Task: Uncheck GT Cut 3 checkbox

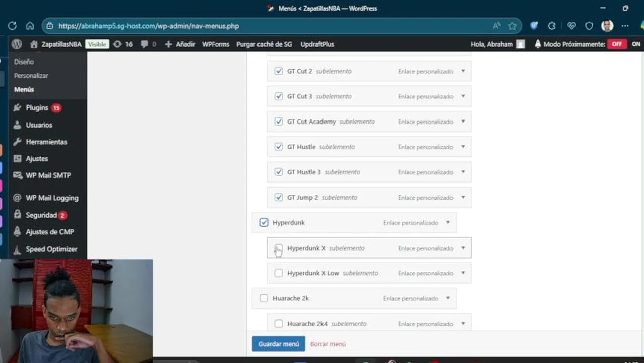Action: 279,96
